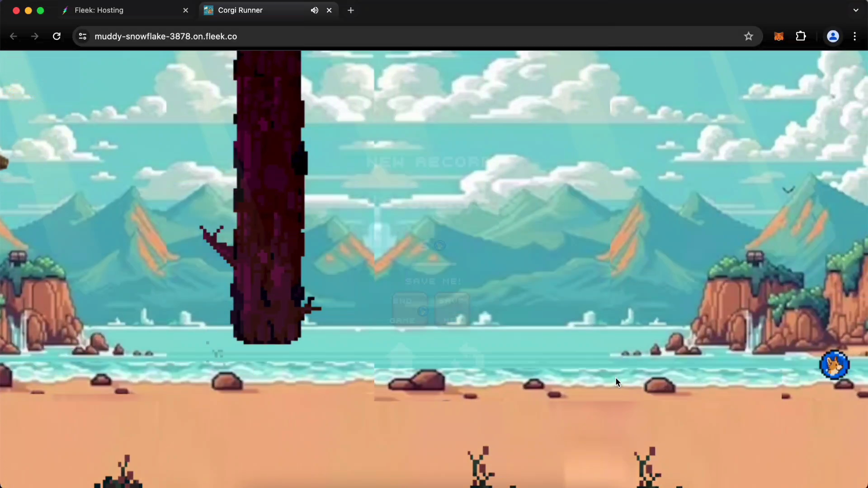Maximize the window with the green button

click(x=40, y=10)
